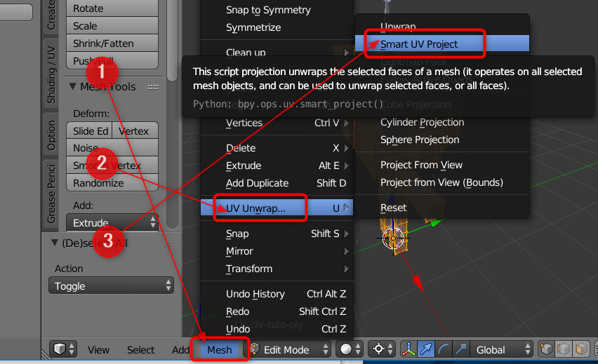Viewport: 598px width, 364px height.
Task: Collapse the Mesh Tools panel triangle
Action: 72,86
